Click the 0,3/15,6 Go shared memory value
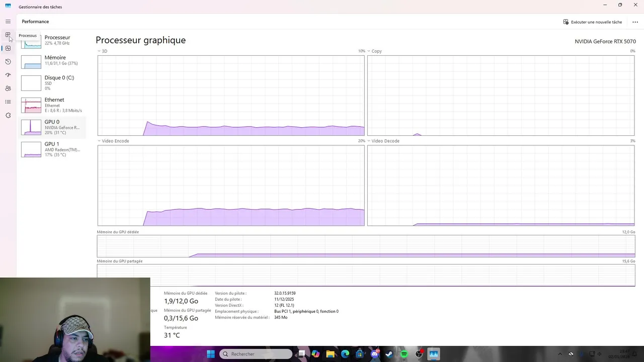The image size is (644, 362). (181, 318)
